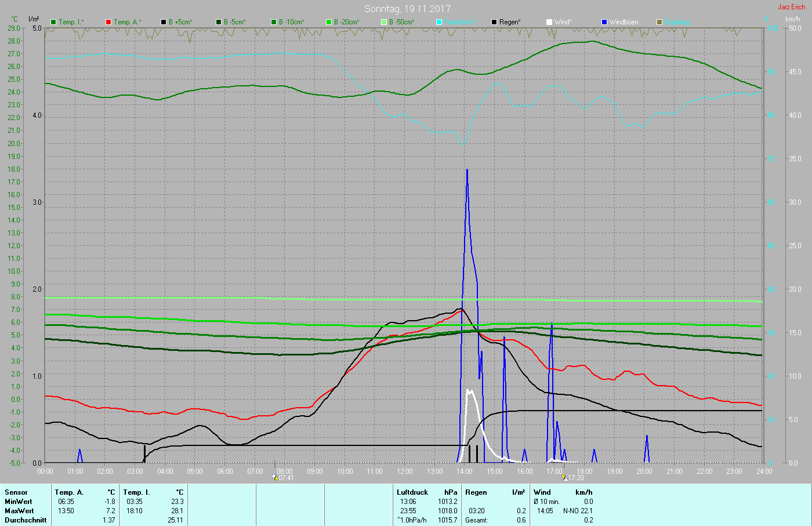
Task: Select the 'B +5cm*' legend label
Action: (180, 22)
